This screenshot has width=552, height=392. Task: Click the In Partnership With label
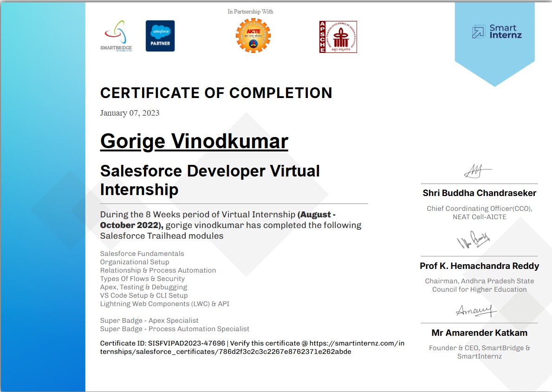(250, 12)
